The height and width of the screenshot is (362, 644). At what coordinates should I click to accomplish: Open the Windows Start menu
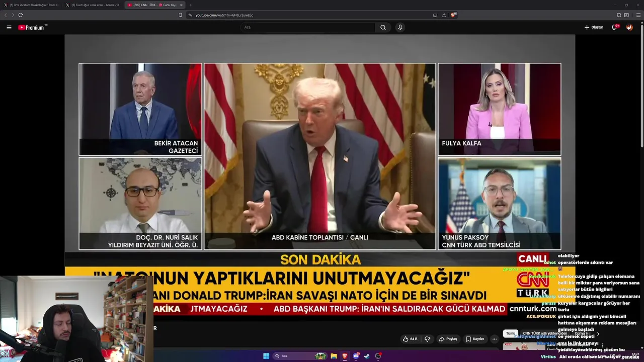click(x=266, y=356)
